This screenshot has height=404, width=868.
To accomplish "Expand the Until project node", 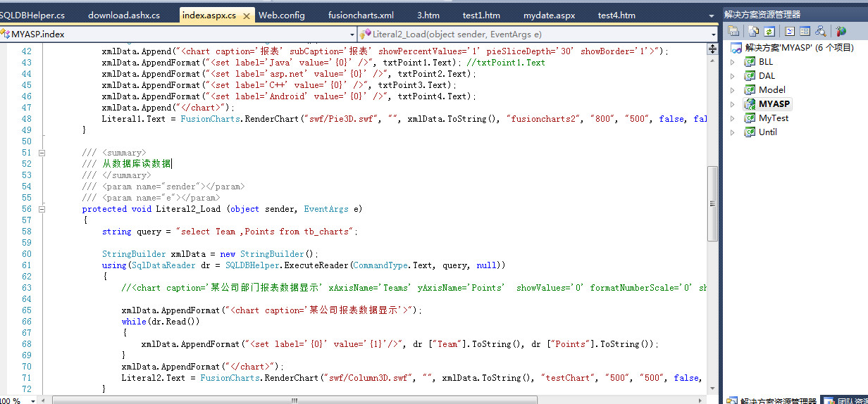I will click(733, 132).
